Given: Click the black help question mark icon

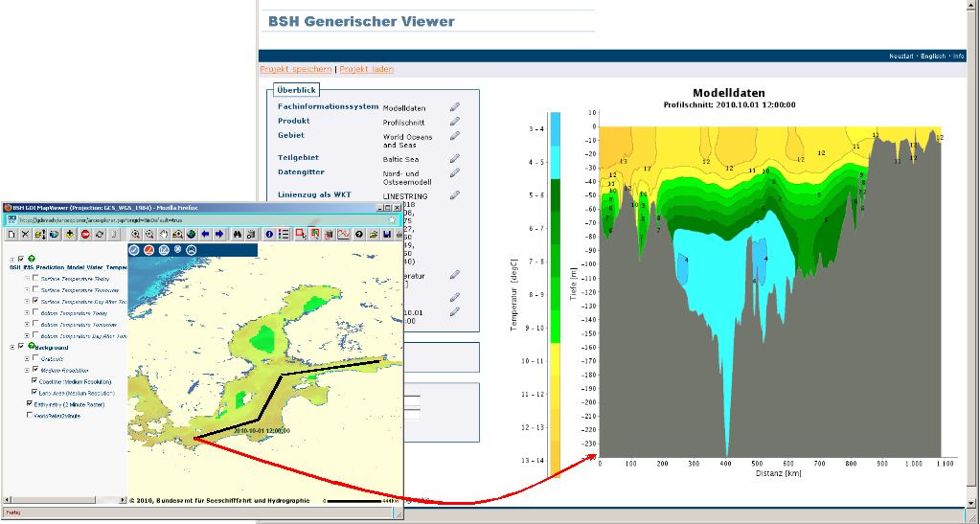Looking at the screenshot, I should pyautogui.click(x=359, y=234).
